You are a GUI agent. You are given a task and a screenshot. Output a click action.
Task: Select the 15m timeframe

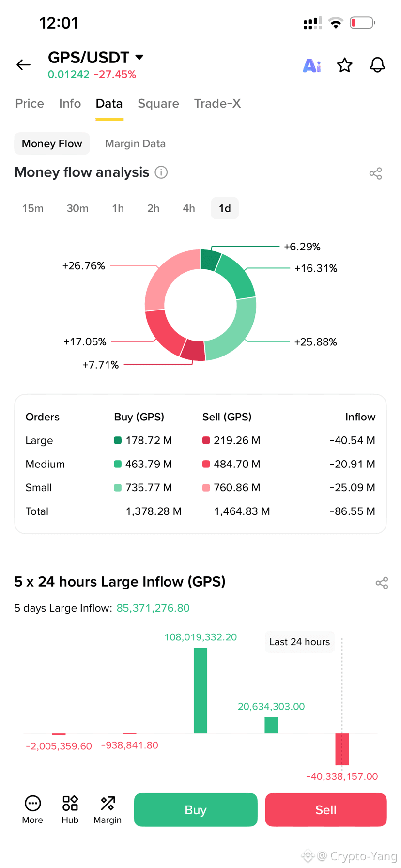33,208
